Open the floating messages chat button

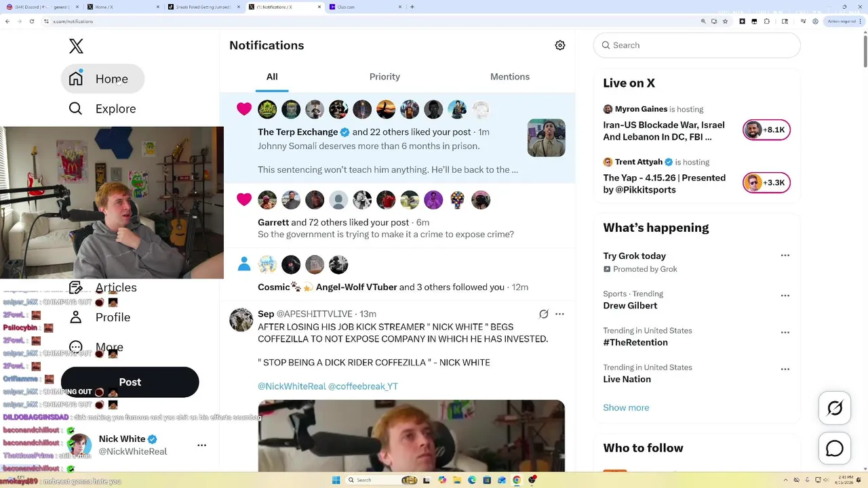(x=835, y=449)
